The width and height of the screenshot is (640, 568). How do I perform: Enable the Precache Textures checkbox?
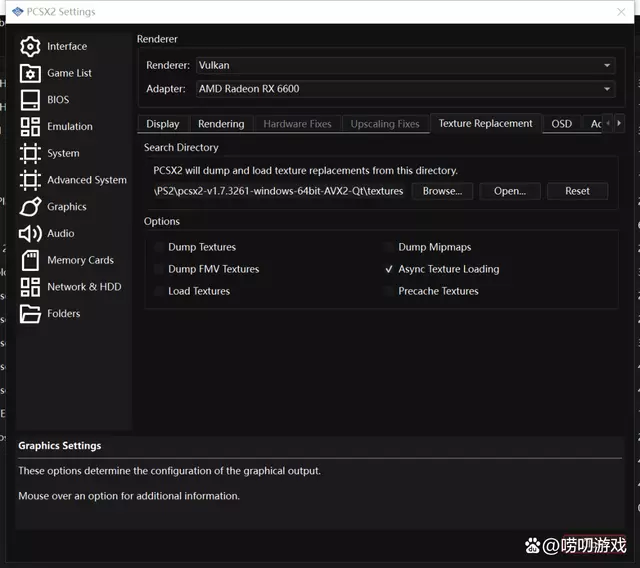[x=389, y=291]
